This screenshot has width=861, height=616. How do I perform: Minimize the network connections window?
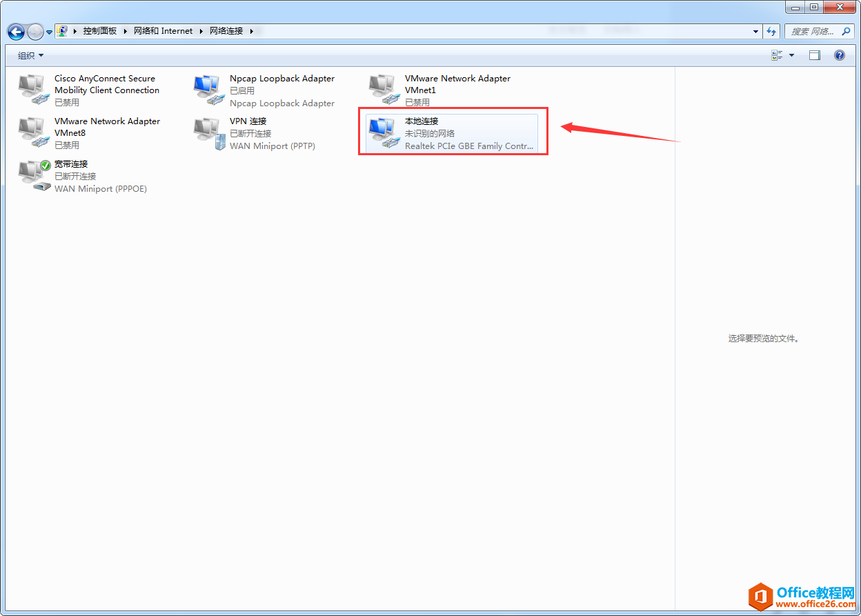tap(795, 7)
